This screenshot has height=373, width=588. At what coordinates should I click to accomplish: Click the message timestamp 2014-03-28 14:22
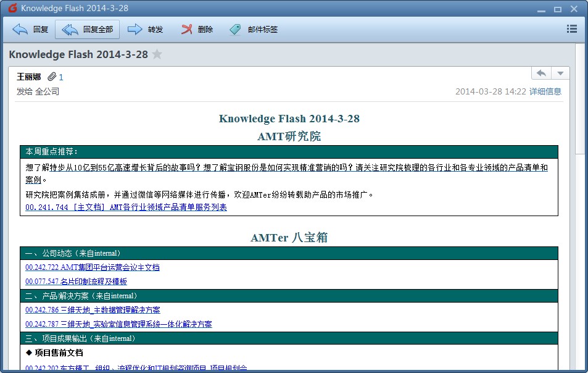[491, 91]
